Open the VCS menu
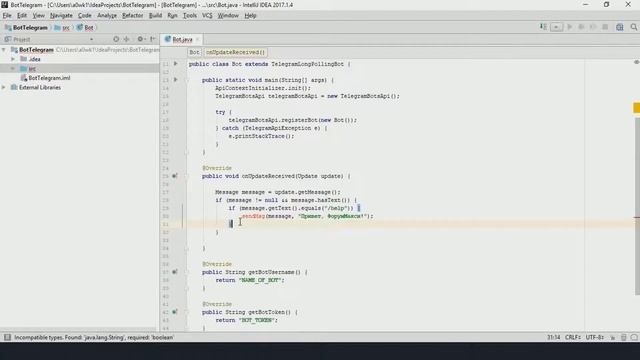 (x=207, y=16)
